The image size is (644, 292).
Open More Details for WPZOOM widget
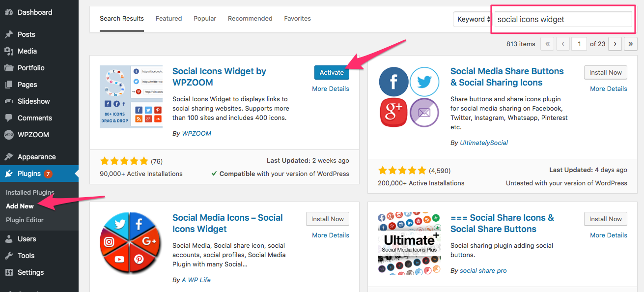(331, 89)
